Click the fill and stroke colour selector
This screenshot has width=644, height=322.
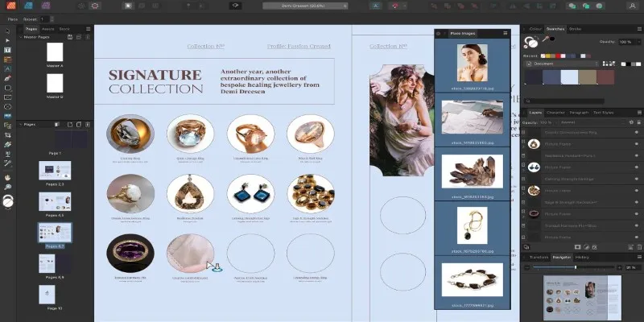point(530,42)
